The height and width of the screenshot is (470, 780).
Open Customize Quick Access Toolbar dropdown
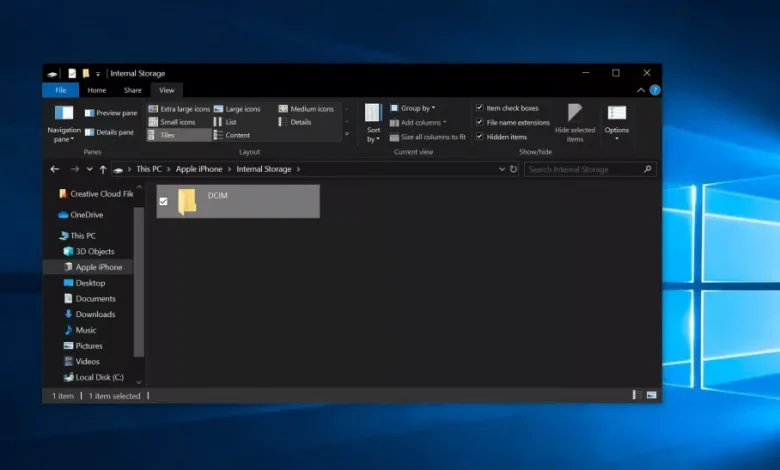click(x=98, y=74)
